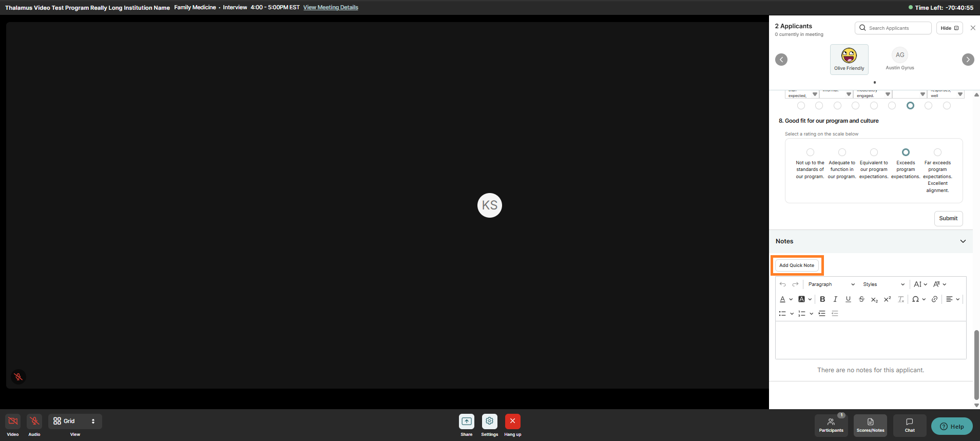Open the meeting Settings gear

pos(489,421)
